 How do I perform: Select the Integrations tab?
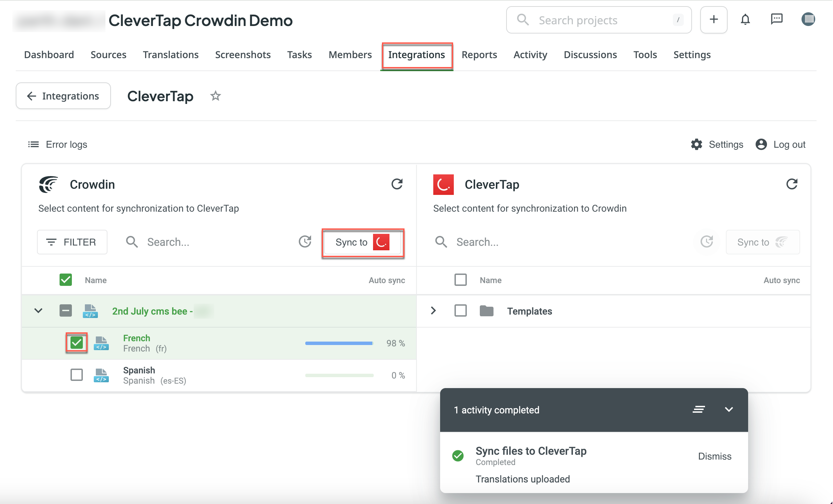tap(416, 55)
